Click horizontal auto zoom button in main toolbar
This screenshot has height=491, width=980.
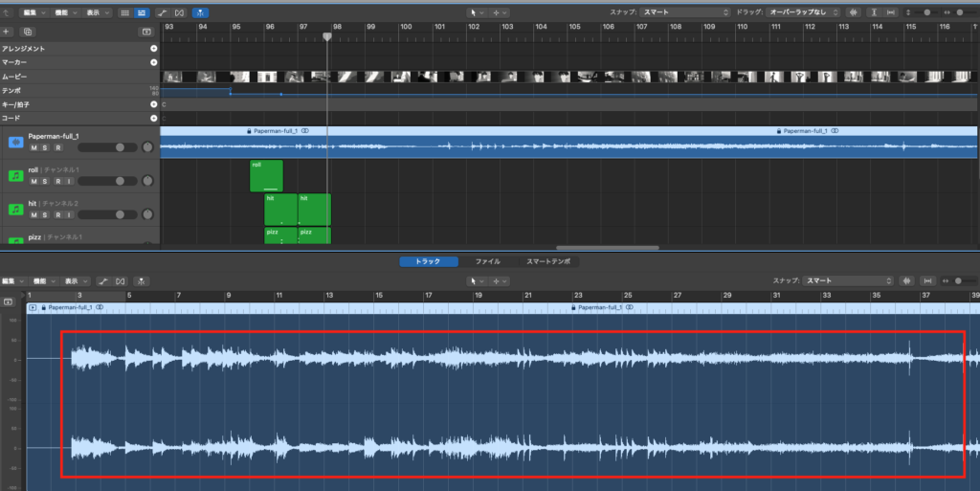pyautogui.click(x=891, y=12)
